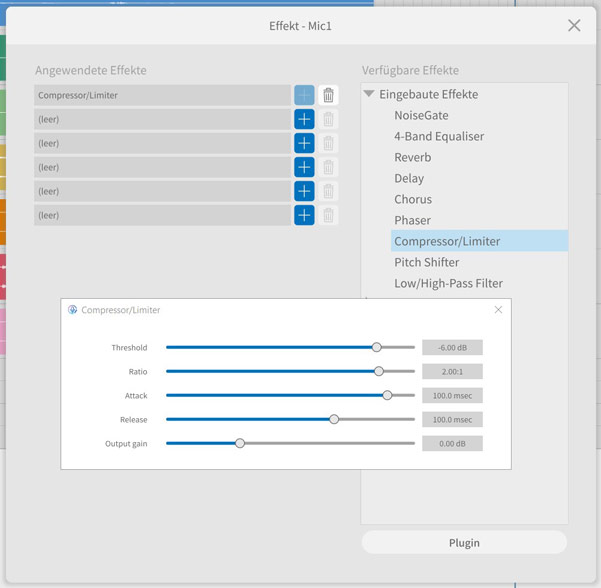Select the Pitch Shifter effect
The height and width of the screenshot is (588, 601).
coord(426,262)
